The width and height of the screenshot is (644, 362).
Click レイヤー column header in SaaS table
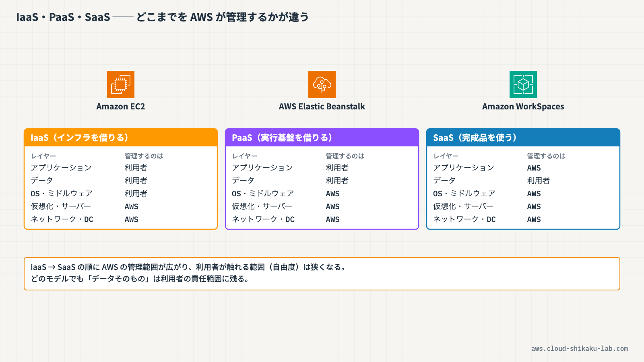(x=446, y=156)
